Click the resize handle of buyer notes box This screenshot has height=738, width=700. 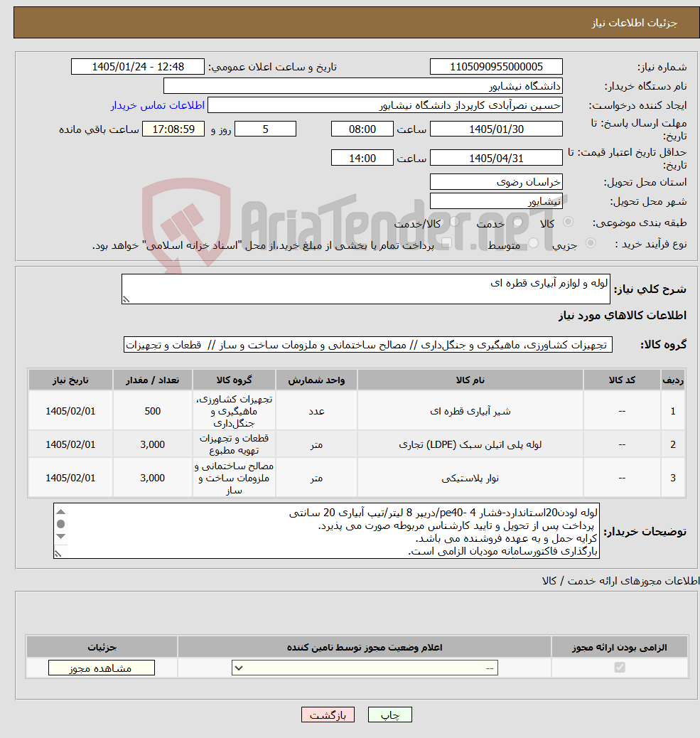pos(58,554)
